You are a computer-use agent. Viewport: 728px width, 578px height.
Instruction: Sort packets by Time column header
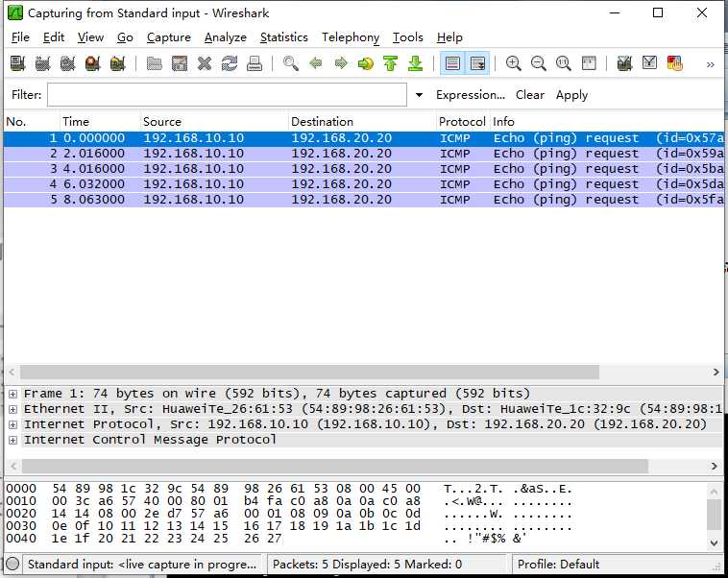(100, 122)
